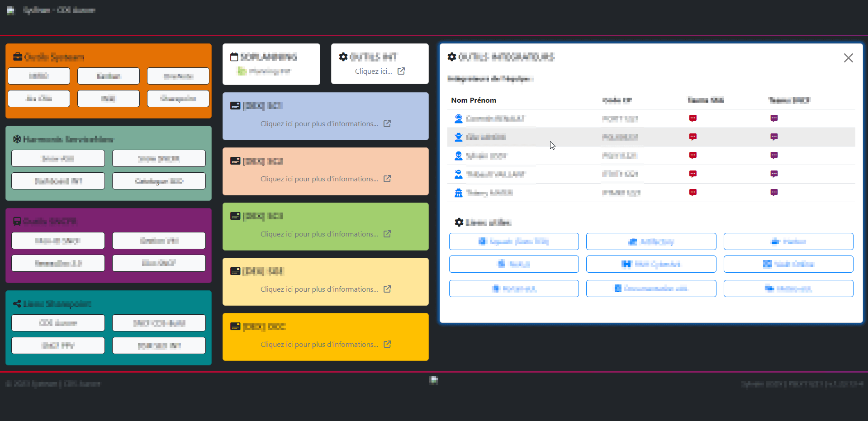
Task: Click the "Cliquez ici..." link in OUTILS INT card
Action: (x=373, y=71)
